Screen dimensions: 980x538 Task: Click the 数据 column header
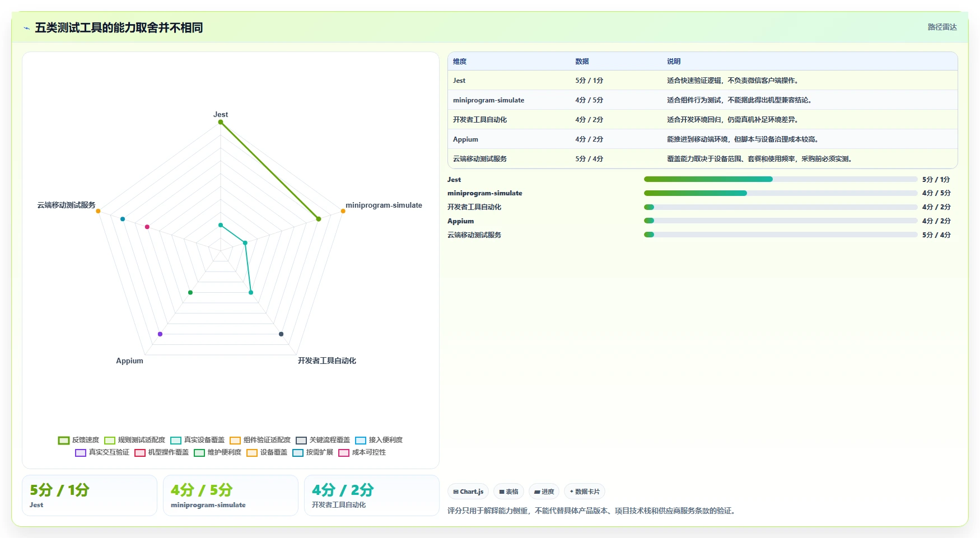582,62
